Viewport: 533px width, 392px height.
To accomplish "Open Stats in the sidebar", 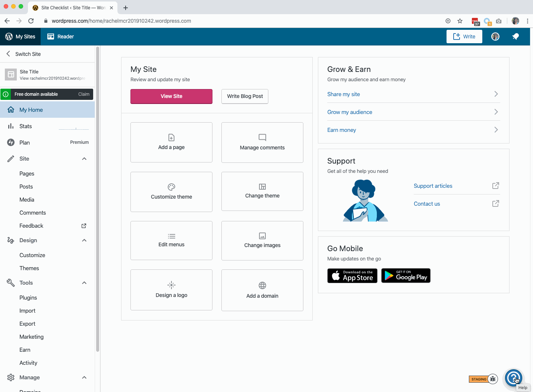I will click(47, 126).
